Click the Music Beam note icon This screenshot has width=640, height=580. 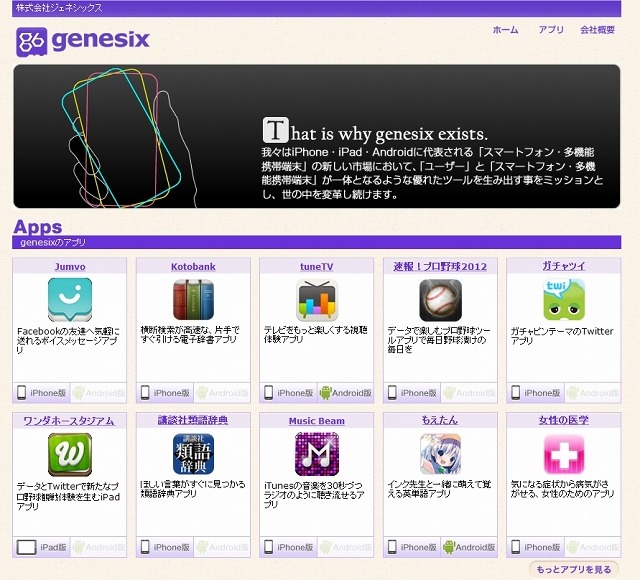pyautogui.click(x=317, y=454)
